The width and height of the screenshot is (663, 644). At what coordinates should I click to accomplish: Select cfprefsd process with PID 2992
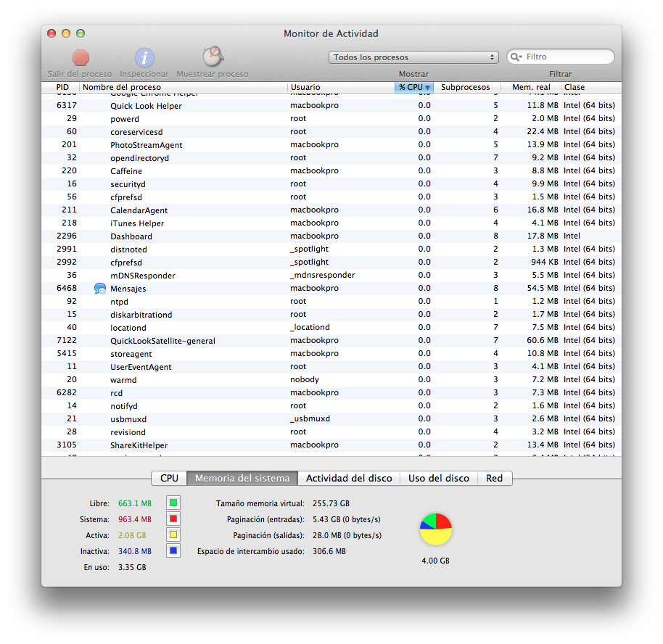click(331, 263)
